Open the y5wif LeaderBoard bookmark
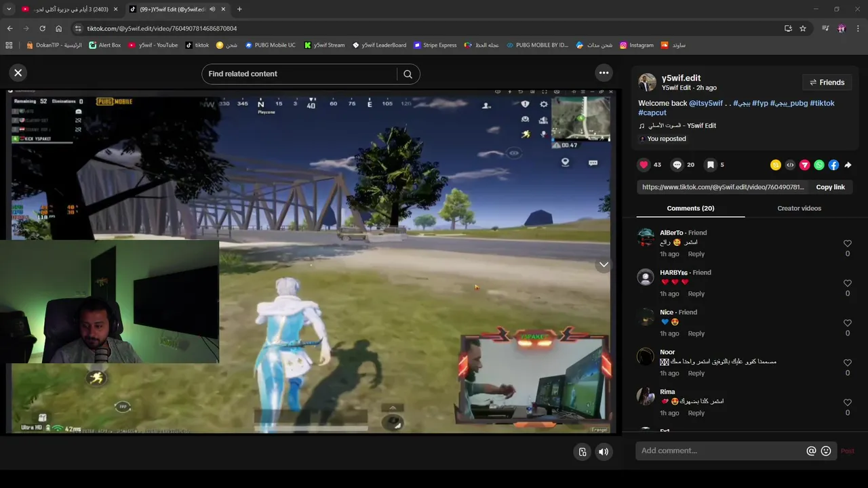This screenshot has height=488, width=868. (x=379, y=45)
